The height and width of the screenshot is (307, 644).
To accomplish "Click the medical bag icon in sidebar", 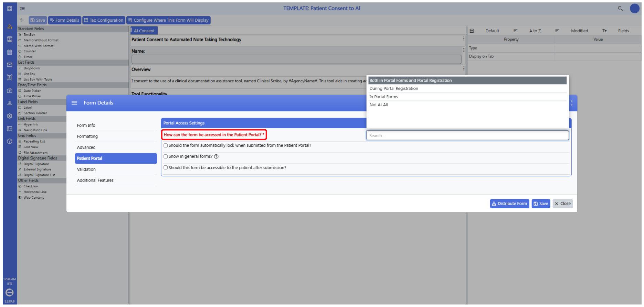I will [10, 90].
